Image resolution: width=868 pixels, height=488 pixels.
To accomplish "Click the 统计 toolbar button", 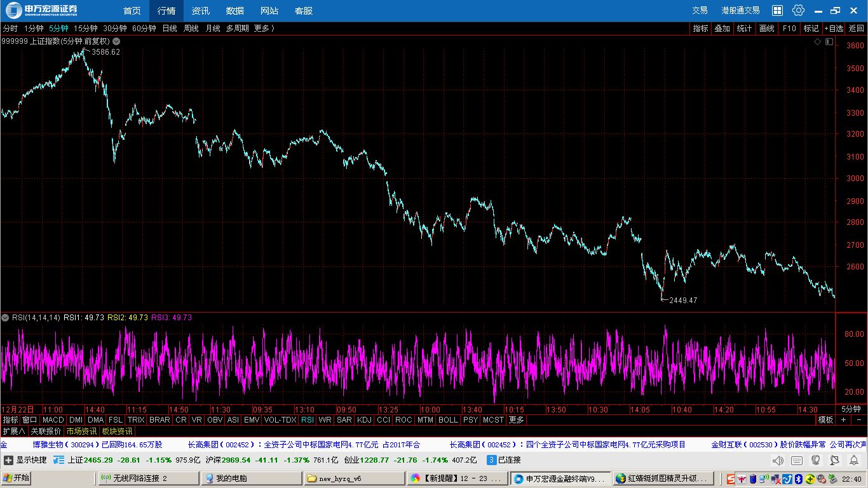I will coord(744,29).
